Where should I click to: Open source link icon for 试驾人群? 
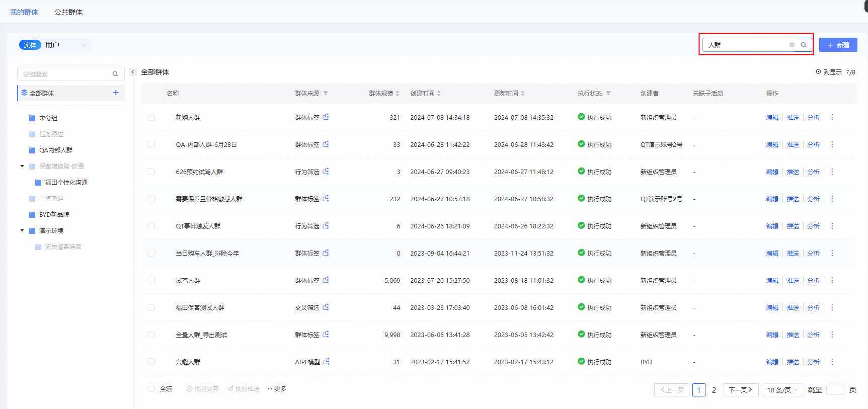[x=326, y=280]
